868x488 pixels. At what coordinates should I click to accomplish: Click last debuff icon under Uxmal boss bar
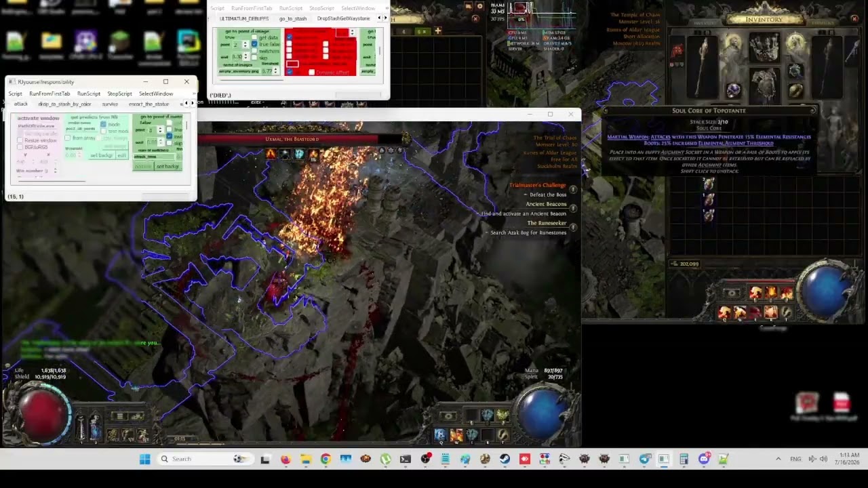(x=313, y=155)
